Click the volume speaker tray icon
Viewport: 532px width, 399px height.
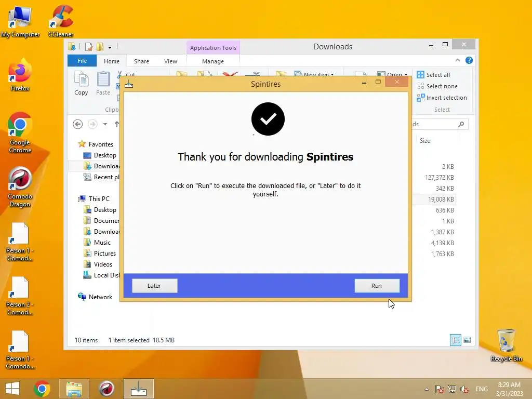click(x=464, y=389)
